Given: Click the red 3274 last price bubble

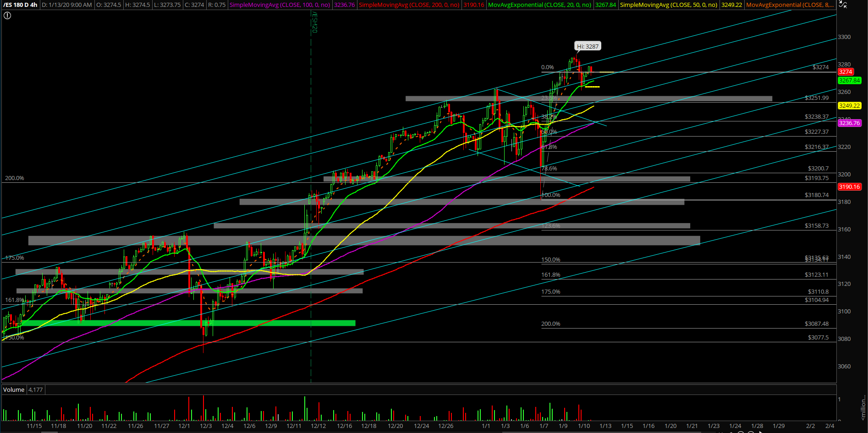Looking at the screenshot, I should (x=846, y=72).
